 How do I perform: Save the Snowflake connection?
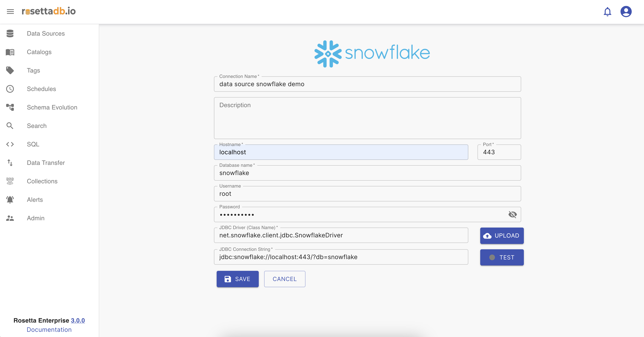click(x=237, y=279)
